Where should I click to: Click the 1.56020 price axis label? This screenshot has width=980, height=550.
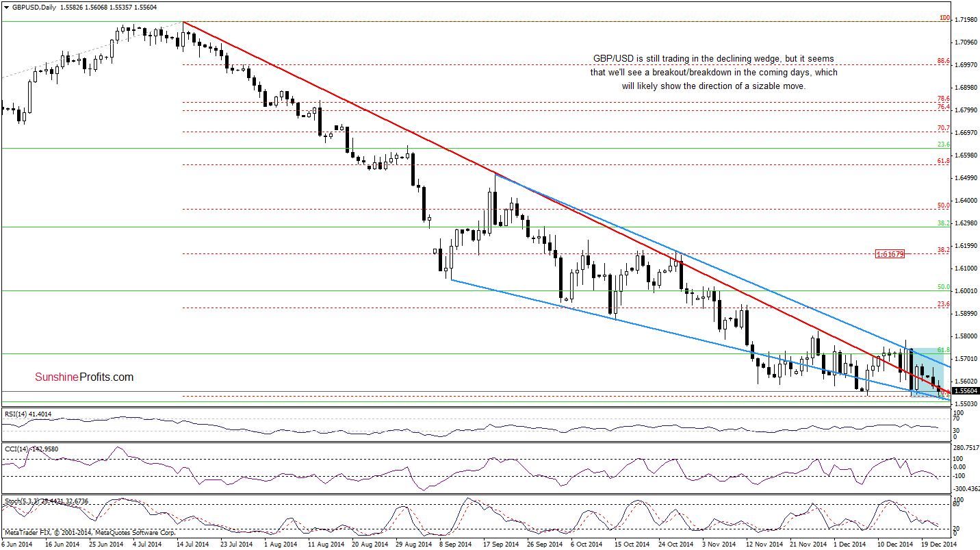964,382
